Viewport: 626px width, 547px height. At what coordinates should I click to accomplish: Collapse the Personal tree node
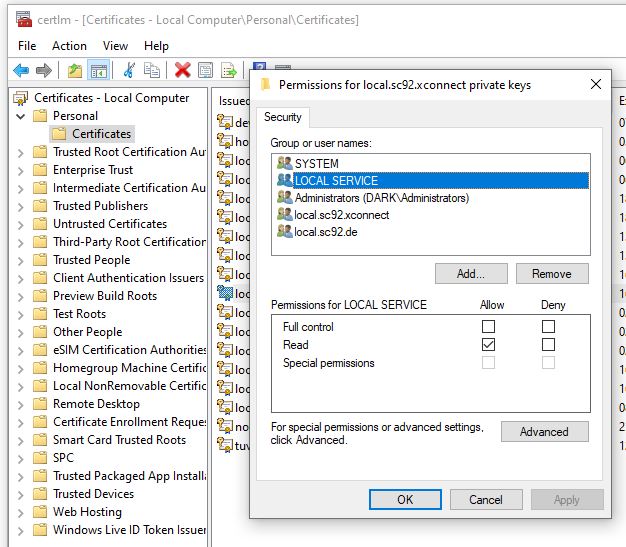21,116
